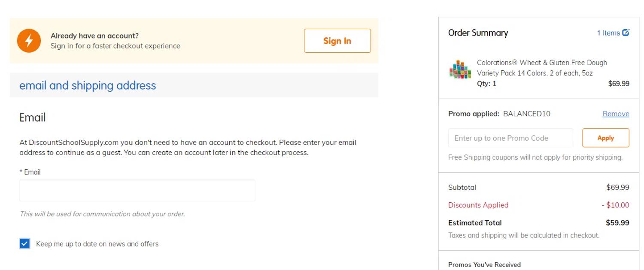Click the Colorations Wheat & Gluten Free Dough title
This screenshot has width=644, height=270.
542,68
